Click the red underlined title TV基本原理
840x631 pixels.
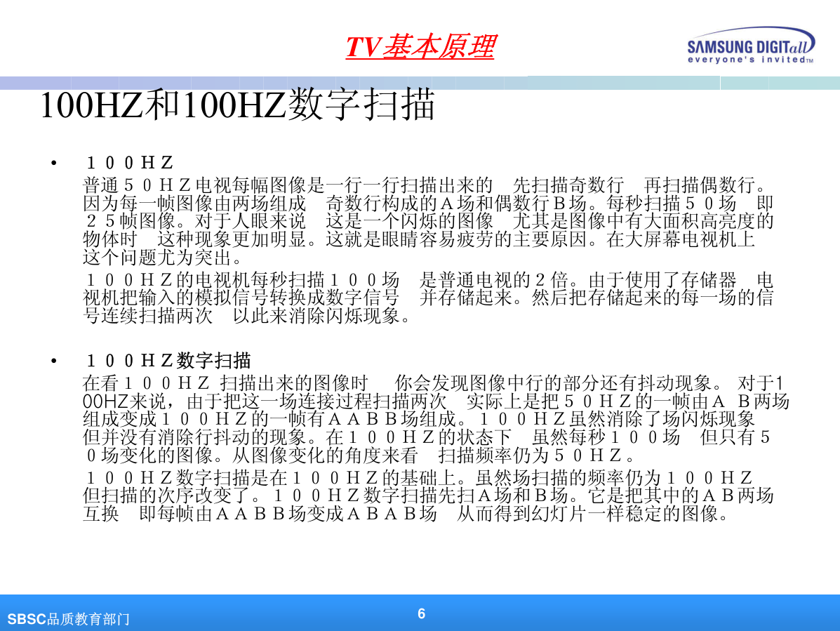[x=420, y=47]
